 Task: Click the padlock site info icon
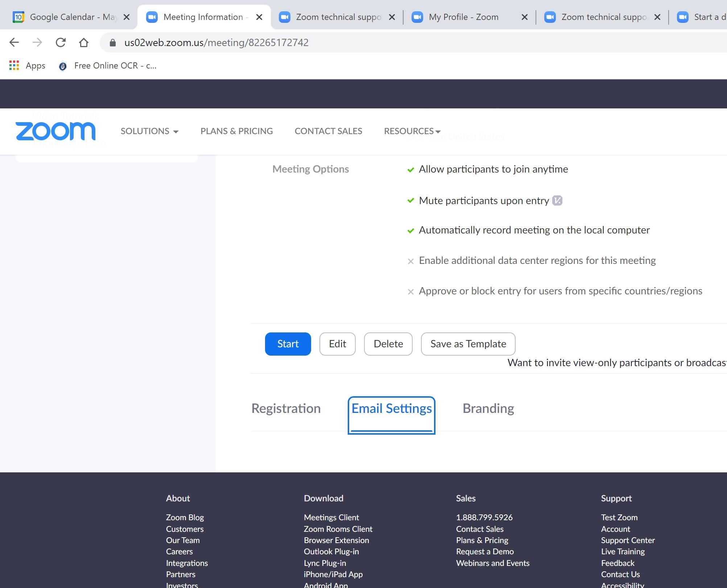click(x=113, y=43)
